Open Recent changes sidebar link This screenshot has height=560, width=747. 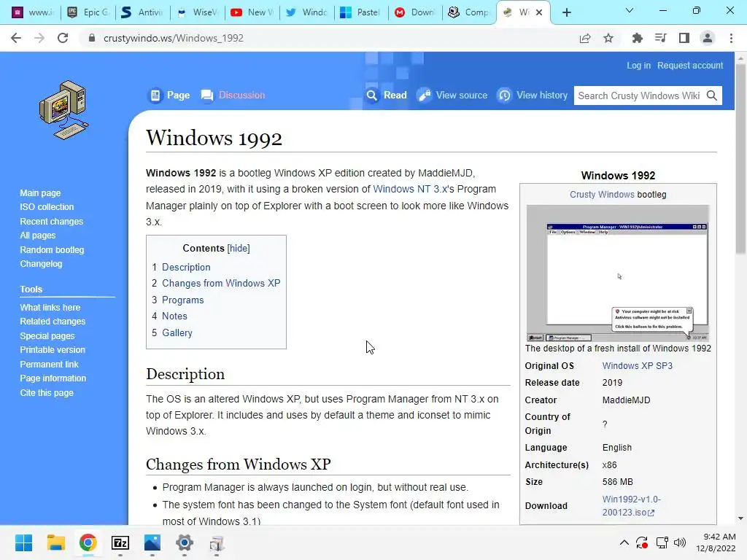(x=52, y=222)
